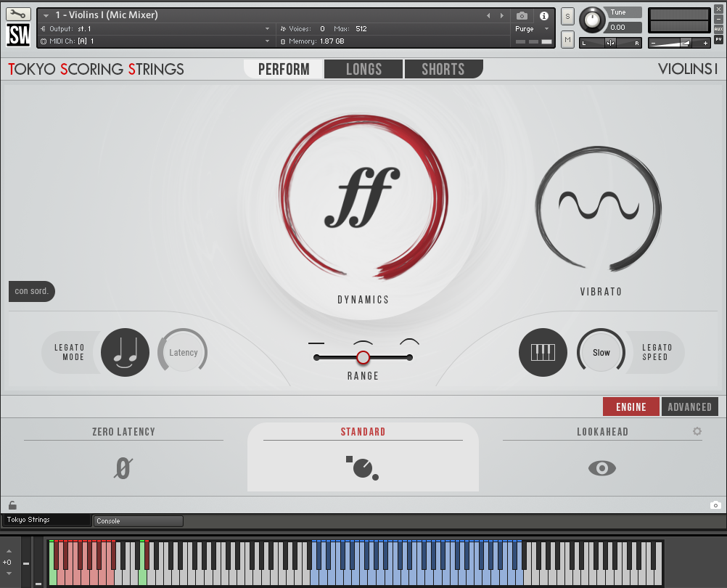Click the red Dynamics ff circle

(x=363, y=197)
